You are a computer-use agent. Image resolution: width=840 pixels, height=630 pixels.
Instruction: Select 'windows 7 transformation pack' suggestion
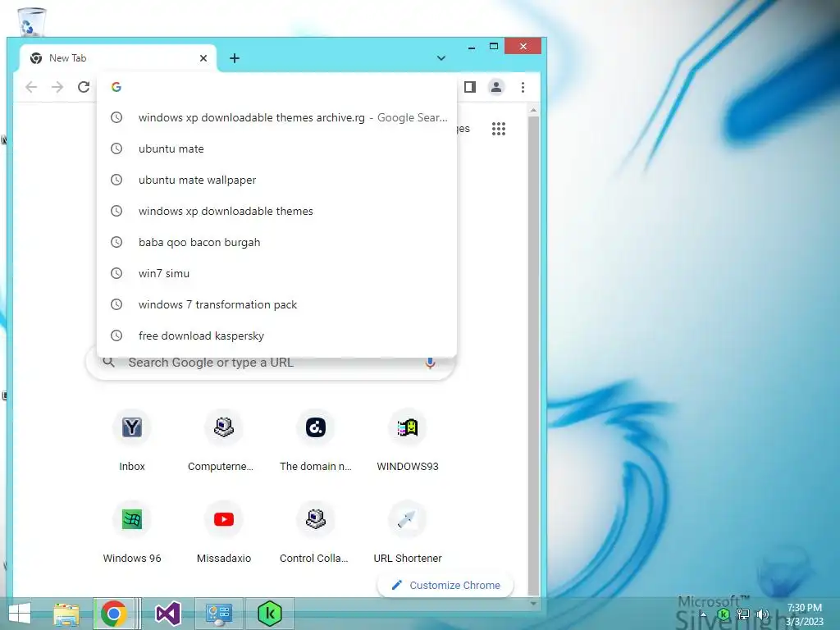(x=276, y=304)
